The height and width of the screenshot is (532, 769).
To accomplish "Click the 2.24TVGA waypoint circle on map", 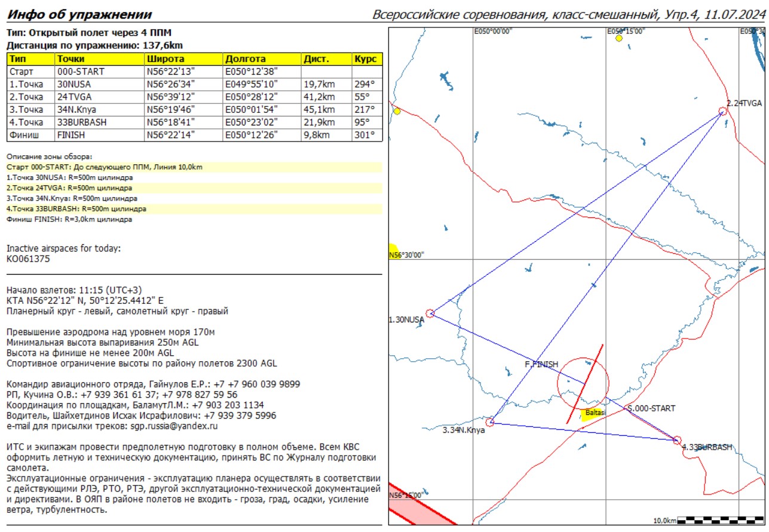I will click(723, 110).
